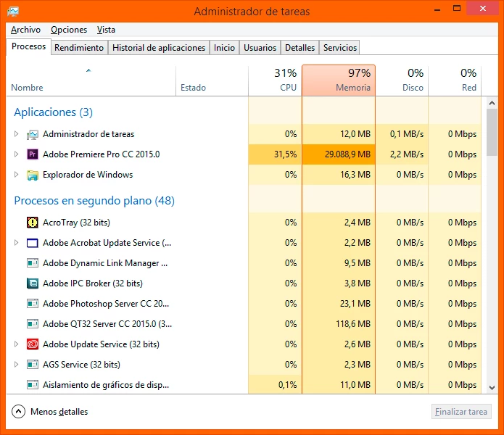Open the Opciones menu

pos(69,30)
